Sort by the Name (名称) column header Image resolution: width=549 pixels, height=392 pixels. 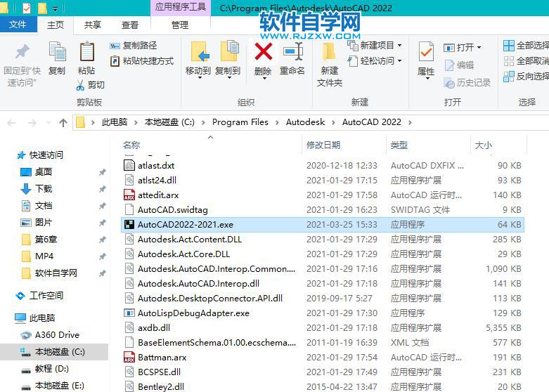point(131,145)
